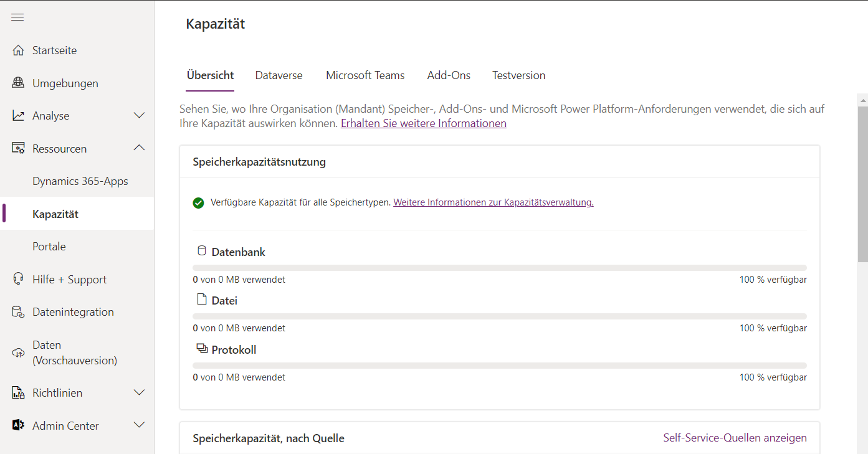The height and width of the screenshot is (454, 868).
Task: Click the green checkmark status icon
Action: click(x=198, y=202)
